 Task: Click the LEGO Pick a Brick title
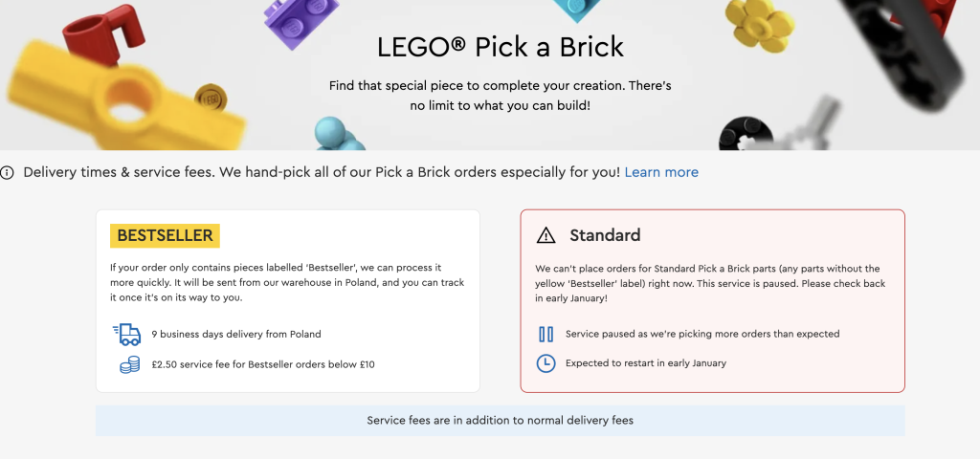[501, 46]
